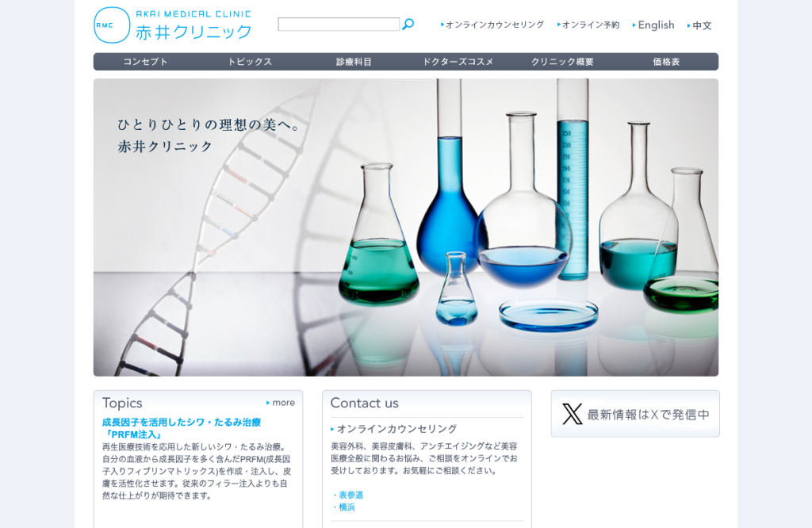
Task: Open the 価格表 menu item
Action: point(666,62)
